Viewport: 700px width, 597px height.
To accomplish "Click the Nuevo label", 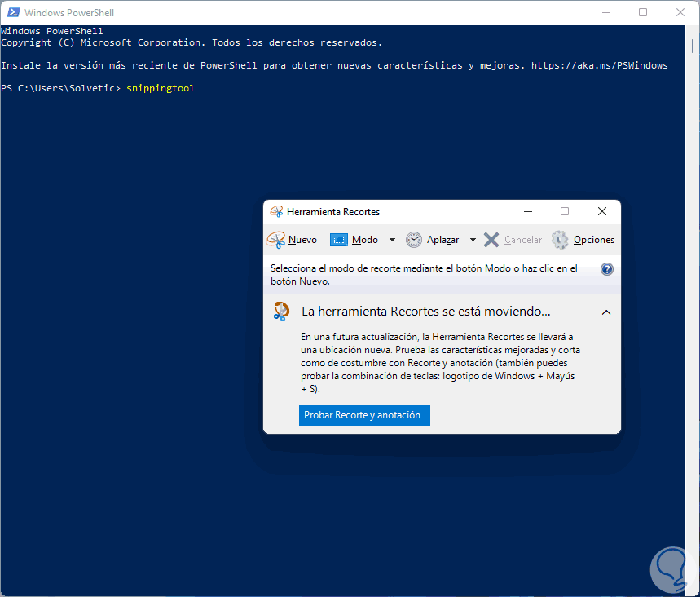I will [302, 240].
